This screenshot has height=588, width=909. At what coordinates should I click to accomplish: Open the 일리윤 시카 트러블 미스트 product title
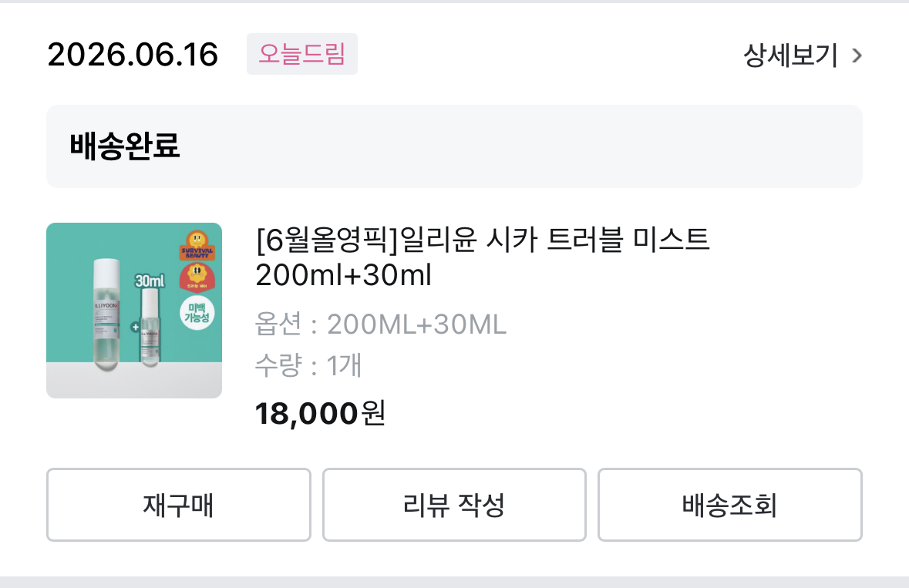coord(483,257)
